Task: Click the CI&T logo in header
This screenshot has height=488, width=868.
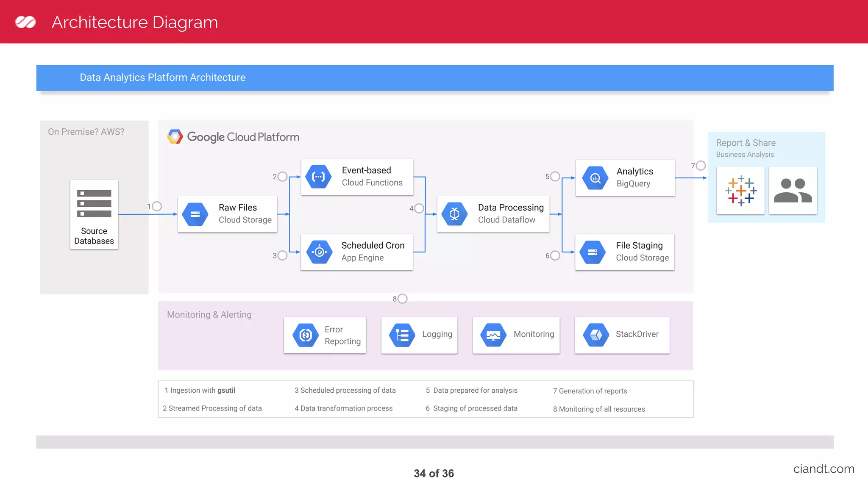Action: pos(25,22)
